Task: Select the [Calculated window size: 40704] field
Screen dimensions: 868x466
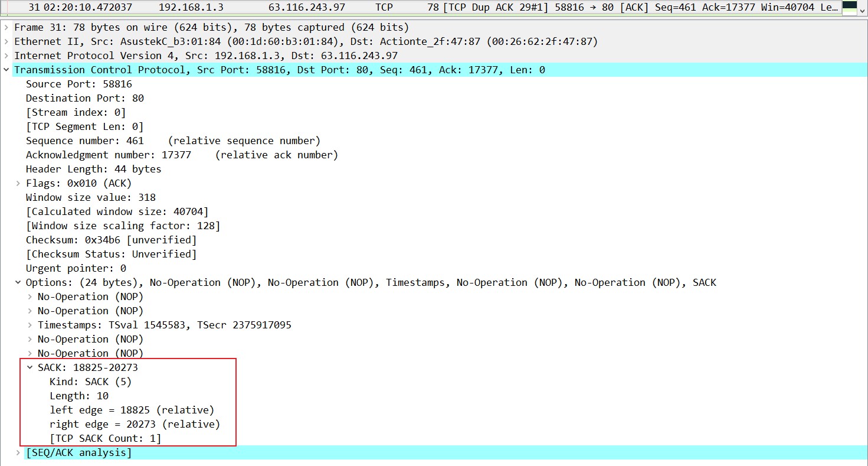Action: click(x=117, y=211)
